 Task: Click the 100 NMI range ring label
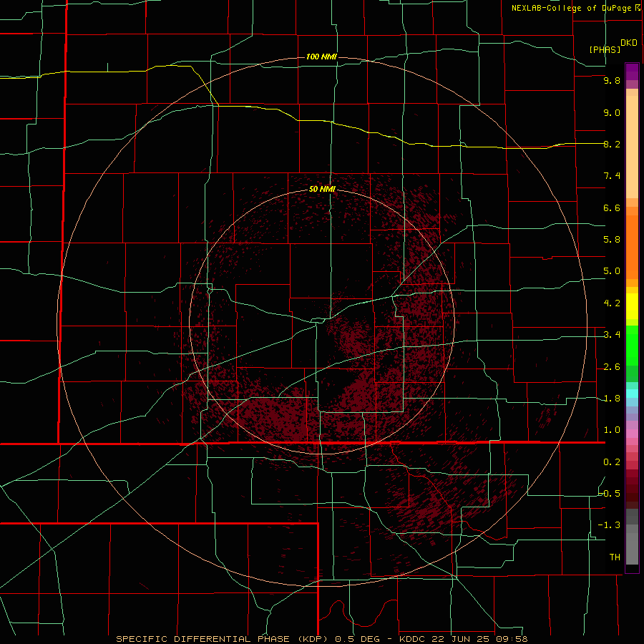(x=321, y=57)
